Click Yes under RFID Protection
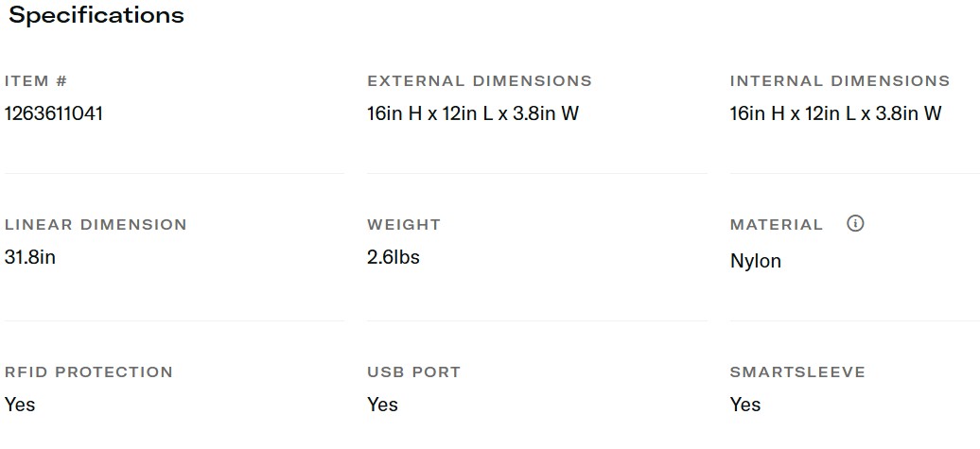The width and height of the screenshot is (980, 449). (20, 405)
